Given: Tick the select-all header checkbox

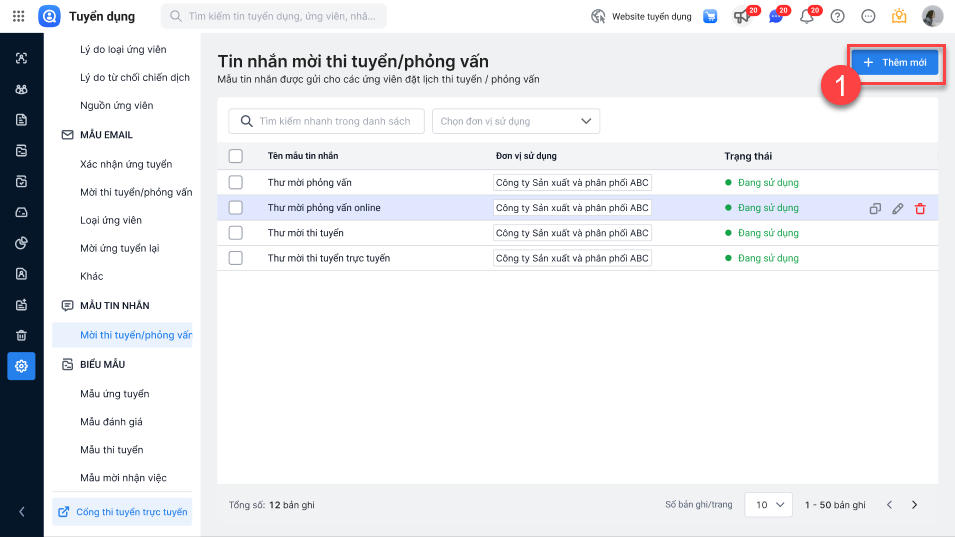Looking at the screenshot, I should pos(236,156).
